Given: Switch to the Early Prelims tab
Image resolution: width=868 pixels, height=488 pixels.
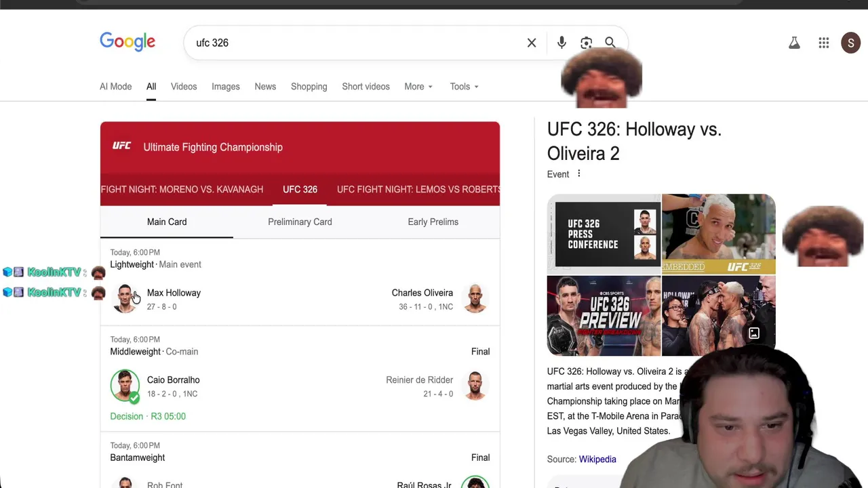Looking at the screenshot, I should coord(433,222).
